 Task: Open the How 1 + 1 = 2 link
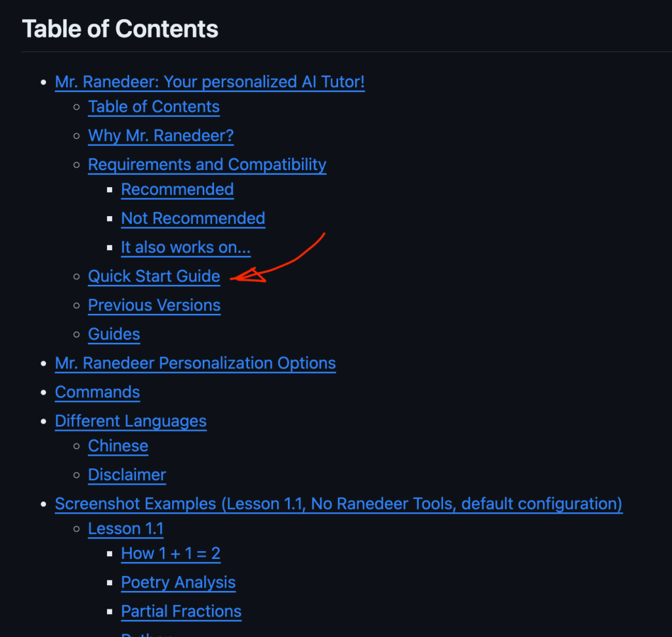pyautogui.click(x=171, y=554)
